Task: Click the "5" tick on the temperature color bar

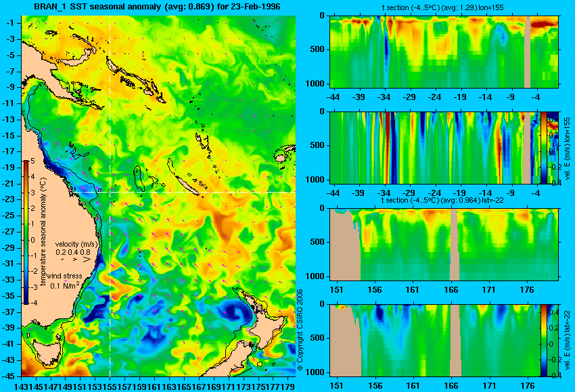Action: click(32, 161)
